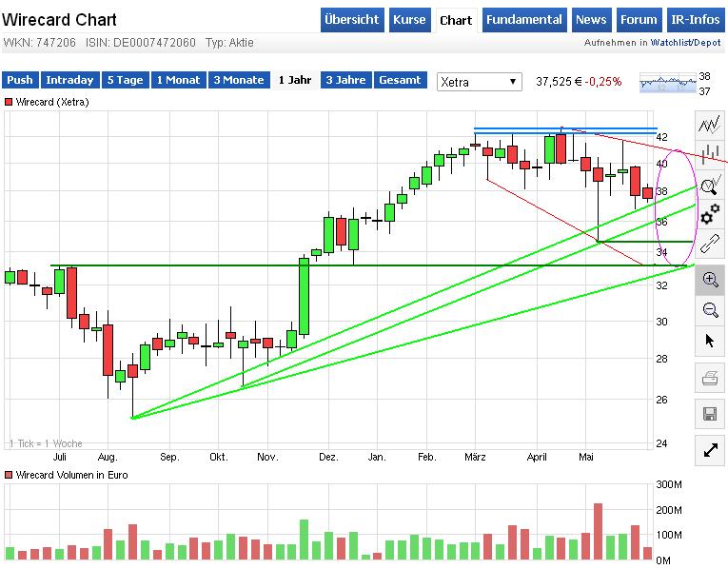The height and width of the screenshot is (569, 728).
Task: Switch to the Fundamental tab
Action: 522,20
